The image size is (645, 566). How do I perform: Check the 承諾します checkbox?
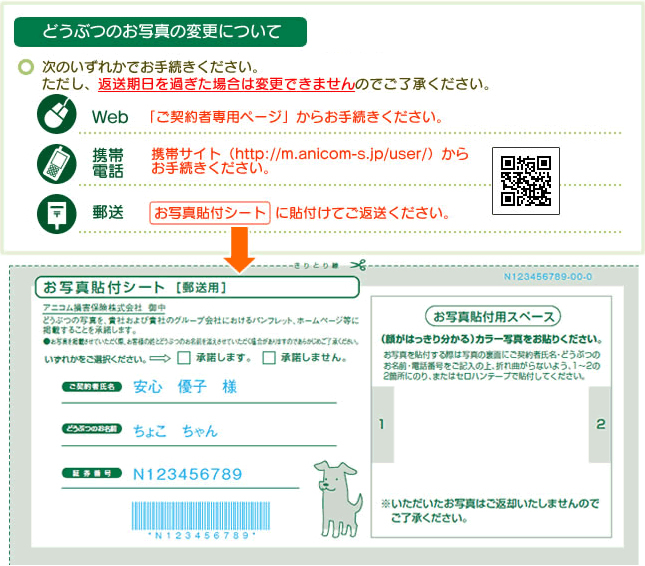point(183,357)
